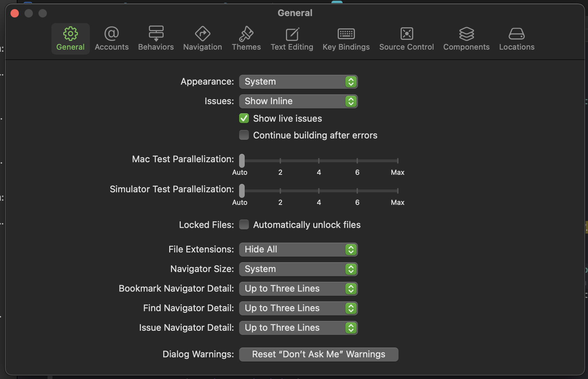This screenshot has height=379, width=588.
Task: Click the Mac Test Parallelization slider knob
Action: click(242, 161)
